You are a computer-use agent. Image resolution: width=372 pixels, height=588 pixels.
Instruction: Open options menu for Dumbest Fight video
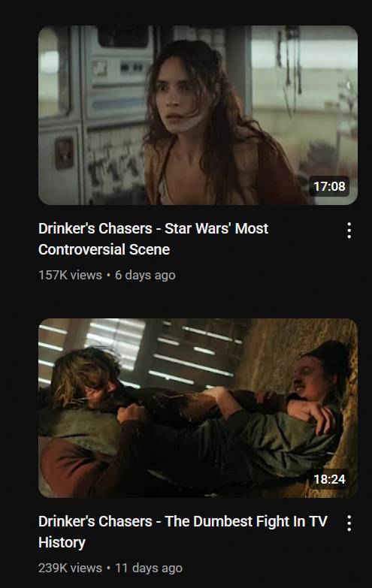[x=349, y=523]
